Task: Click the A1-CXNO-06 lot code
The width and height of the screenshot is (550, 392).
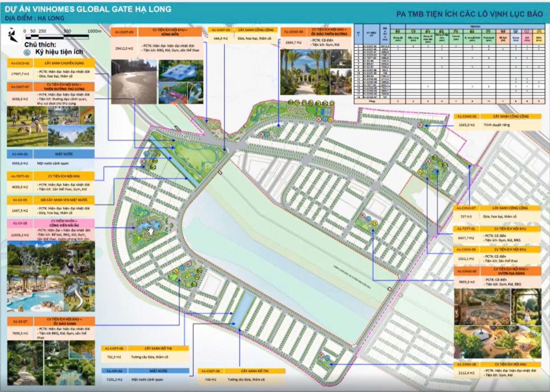Action: [x=467, y=250]
